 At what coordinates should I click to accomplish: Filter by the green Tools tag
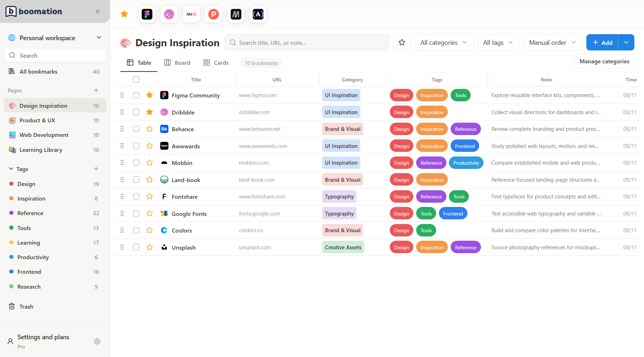55,228
